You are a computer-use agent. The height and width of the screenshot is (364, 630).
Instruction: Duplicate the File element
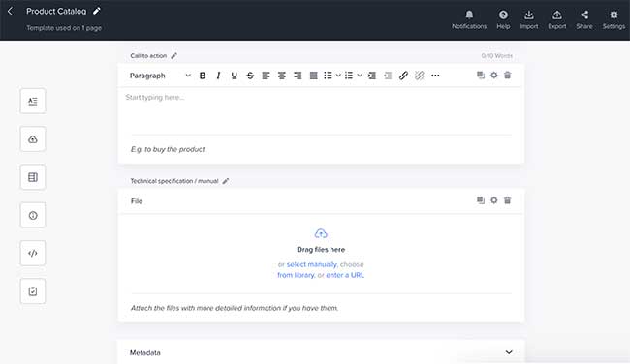coord(481,200)
